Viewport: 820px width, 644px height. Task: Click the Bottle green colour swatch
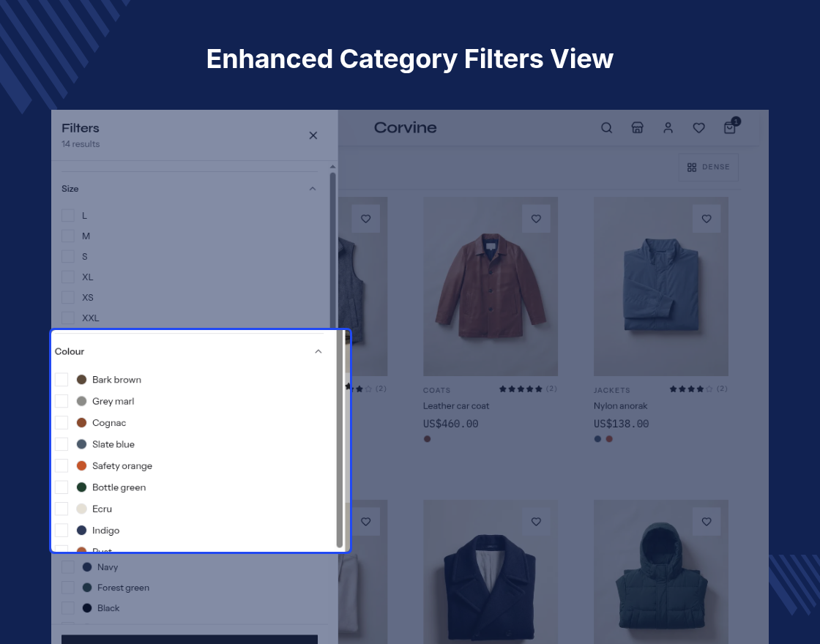click(x=81, y=487)
